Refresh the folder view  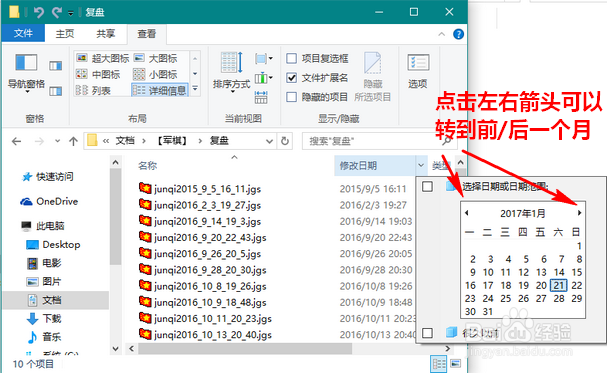285,141
